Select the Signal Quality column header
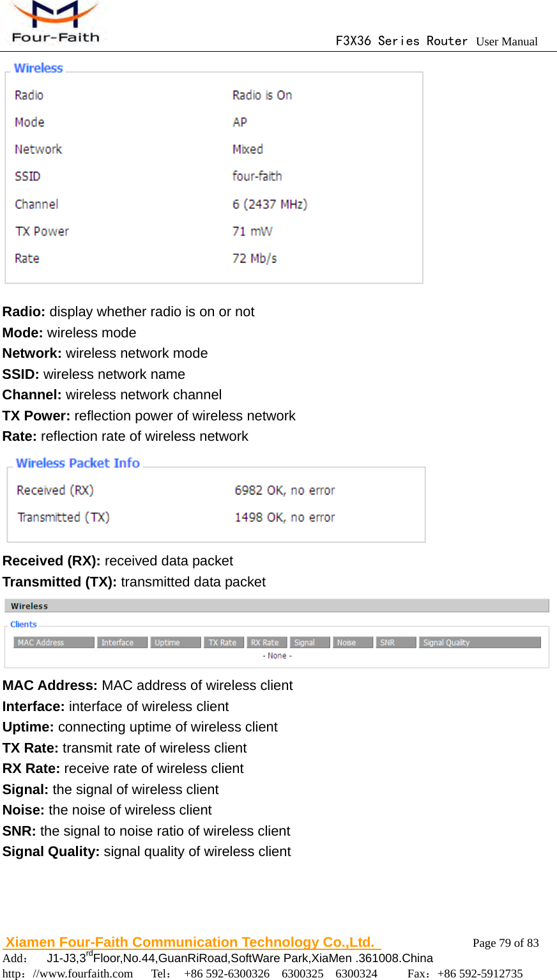The width and height of the screenshot is (557, 980). pyautogui.click(x=479, y=642)
